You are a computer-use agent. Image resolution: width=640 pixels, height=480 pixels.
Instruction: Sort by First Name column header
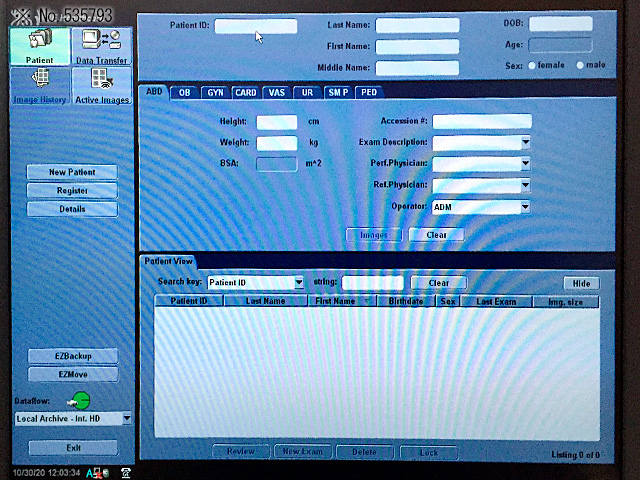(x=342, y=301)
